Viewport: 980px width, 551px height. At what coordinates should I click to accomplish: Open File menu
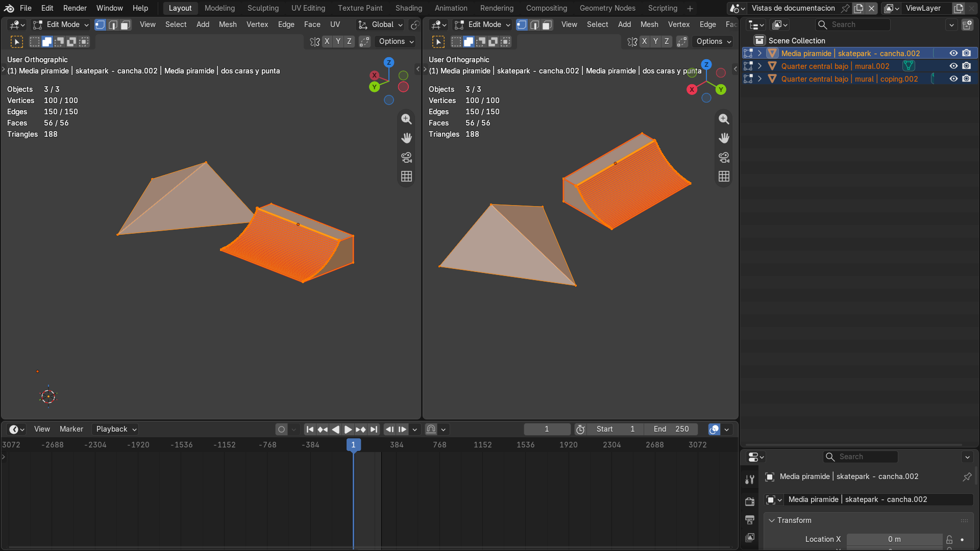(26, 8)
